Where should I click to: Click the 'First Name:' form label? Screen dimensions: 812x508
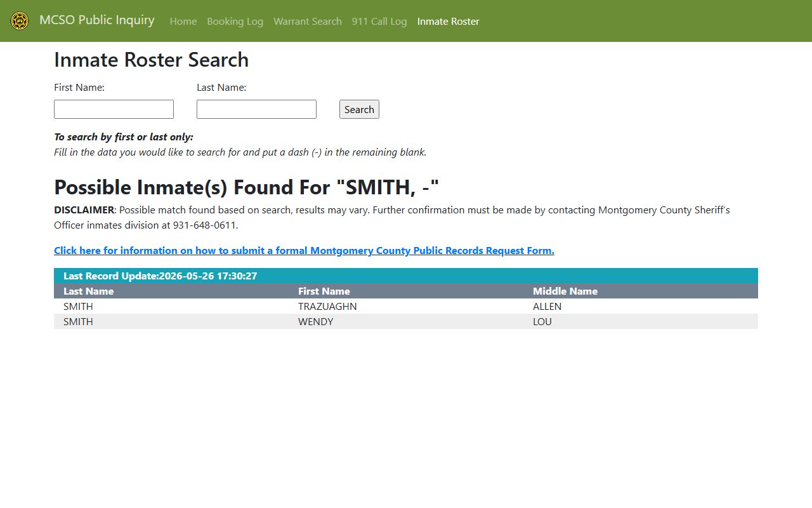(79, 88)
